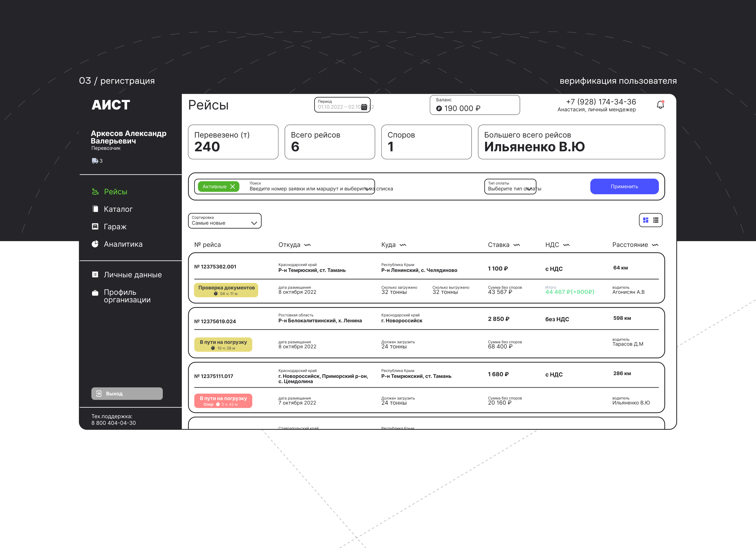Click the Проверка документов status badge

point(226,290)
